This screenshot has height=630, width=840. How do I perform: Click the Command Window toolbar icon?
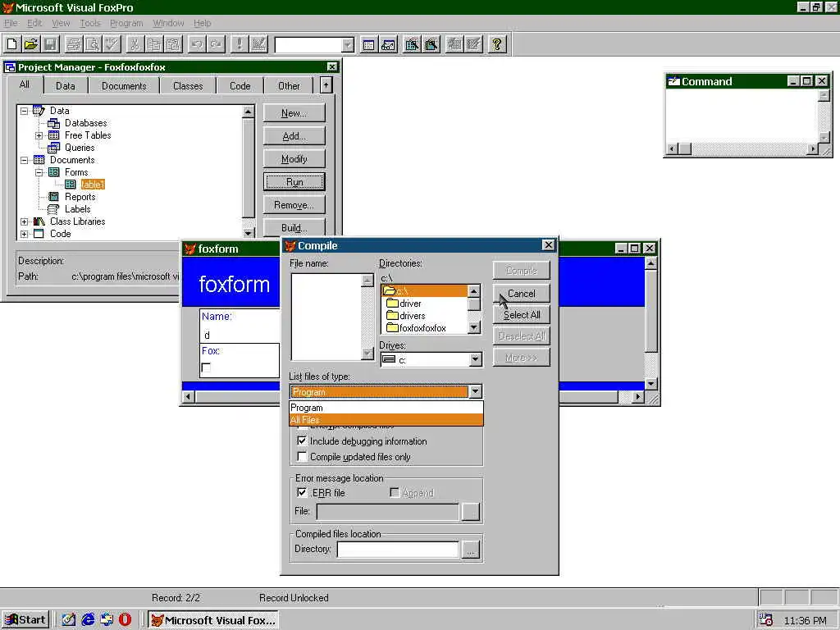click(x=368, y=44)
